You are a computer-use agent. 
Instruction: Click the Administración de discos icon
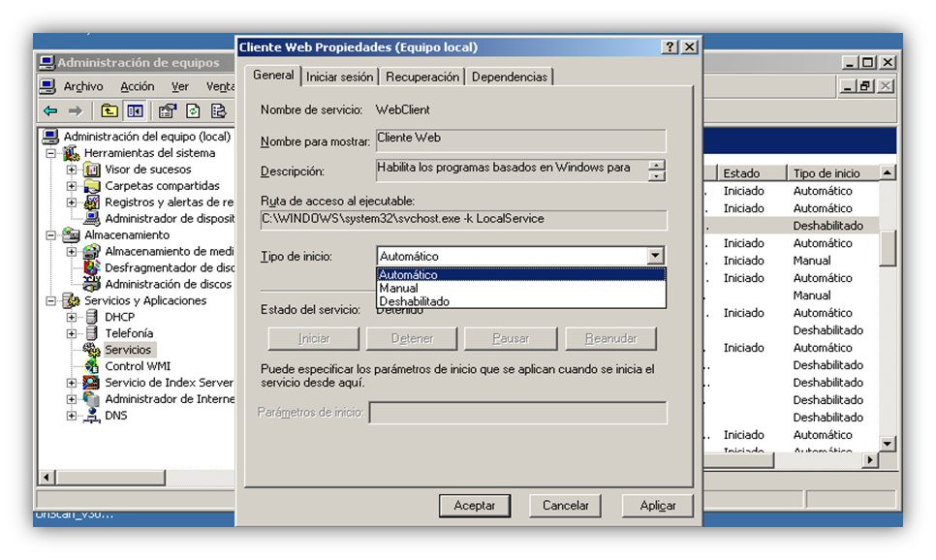(x=92, y=284)
